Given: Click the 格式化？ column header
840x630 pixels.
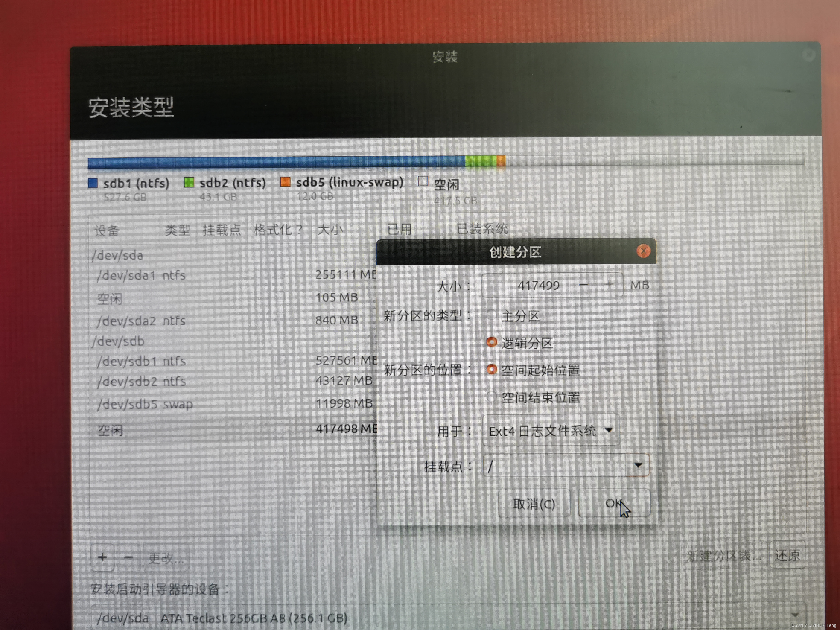Looking at the screenshot, I should [279, 229].
